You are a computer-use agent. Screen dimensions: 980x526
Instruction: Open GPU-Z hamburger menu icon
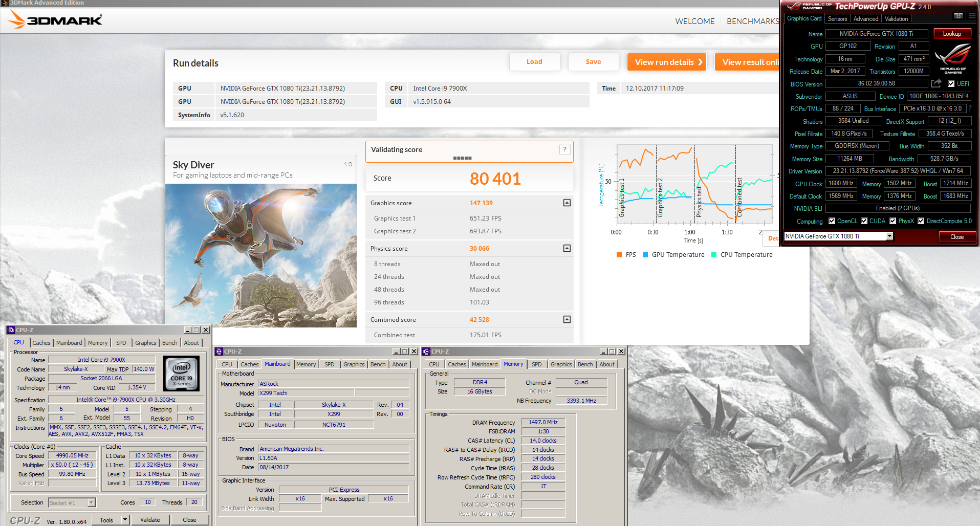(x=972, y=16)
